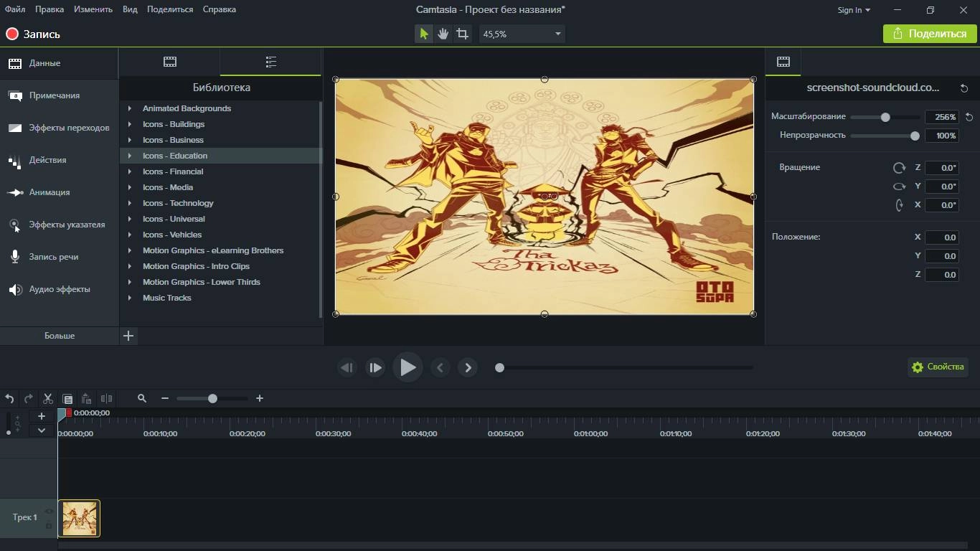This screenshot has height=551, width=980.
Task: Open Эффекты указателя cursor effects panel
Action: click(59, 225)
